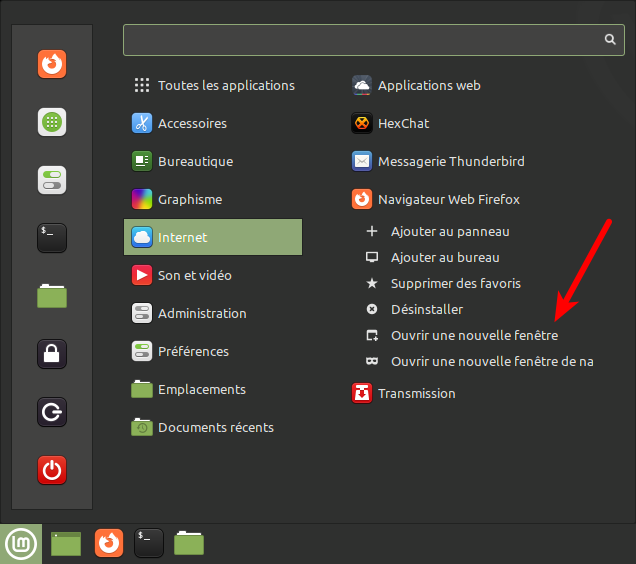Open Terminal from the taskbar
This screenshot has width=636, height=564.
(149, 543)
